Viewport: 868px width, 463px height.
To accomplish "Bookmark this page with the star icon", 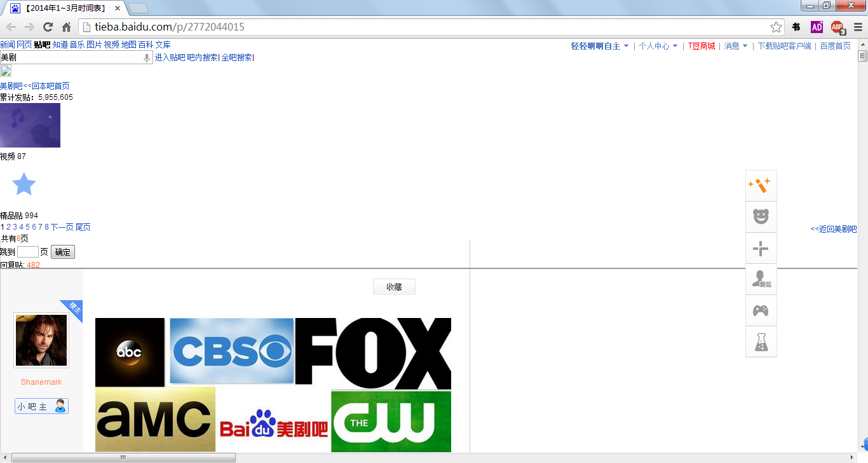I will tap(776, 27).
